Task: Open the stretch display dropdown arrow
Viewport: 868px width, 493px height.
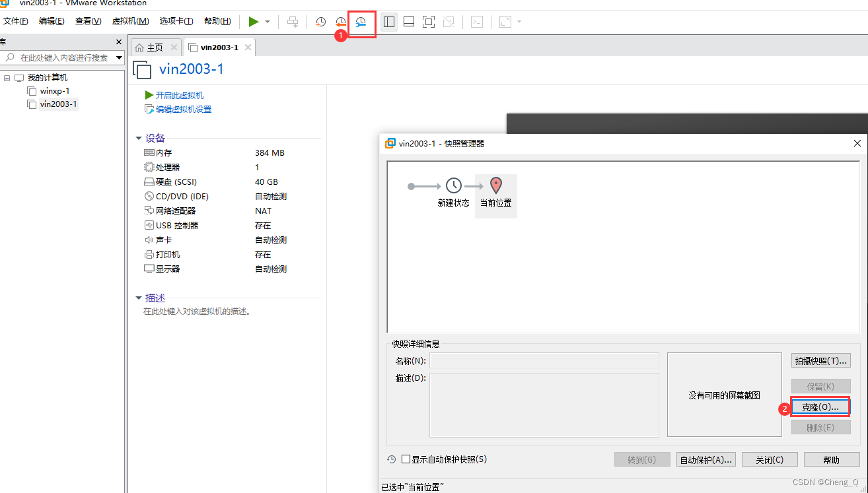Action: (519, 22)
